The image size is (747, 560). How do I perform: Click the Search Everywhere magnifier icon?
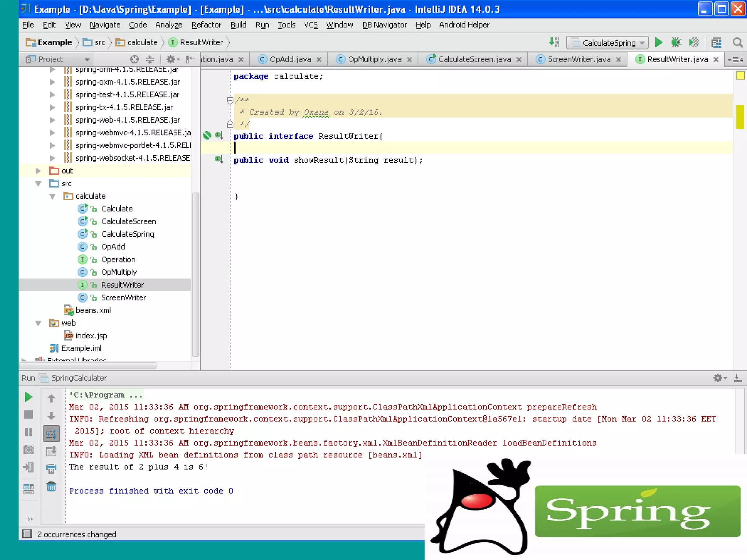738,43
